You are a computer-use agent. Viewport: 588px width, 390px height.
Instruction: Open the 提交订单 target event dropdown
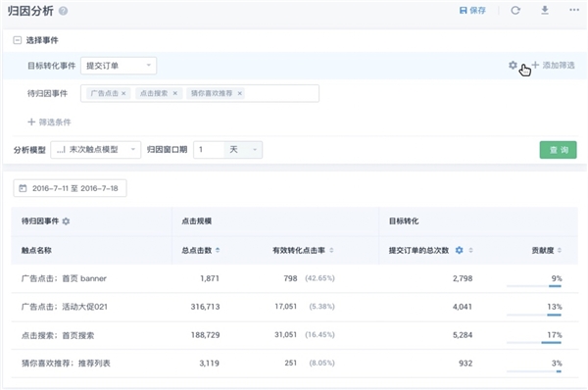(x=119, y=66)
